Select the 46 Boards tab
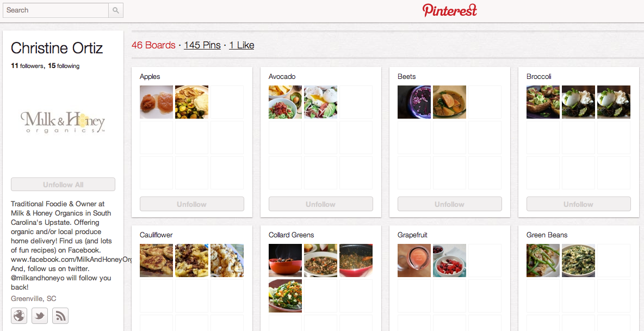Image resolution: width=644 pixels, height=331 pixels. [153, 45]
